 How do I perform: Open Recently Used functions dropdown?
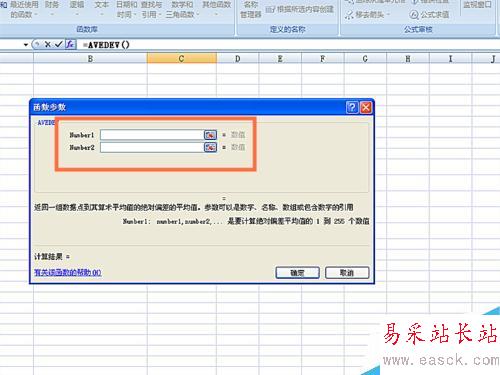(23, 9)
